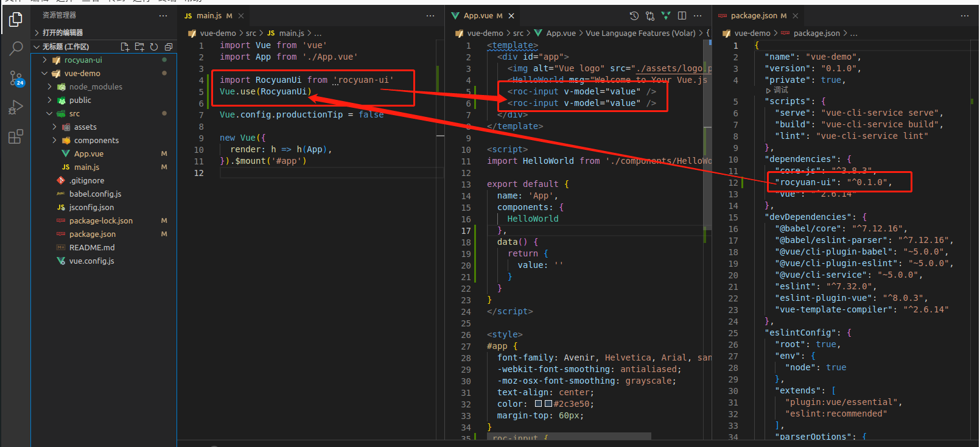The height and width of the screenshot is (447, 980).
Task: Open README.md in the explorer
Action: coord(103,248)
